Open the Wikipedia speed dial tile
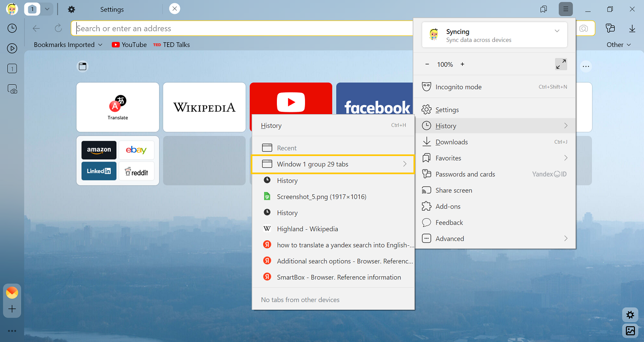Image resolution: width=644 pixels, height=342 pixels. (204, 107)
